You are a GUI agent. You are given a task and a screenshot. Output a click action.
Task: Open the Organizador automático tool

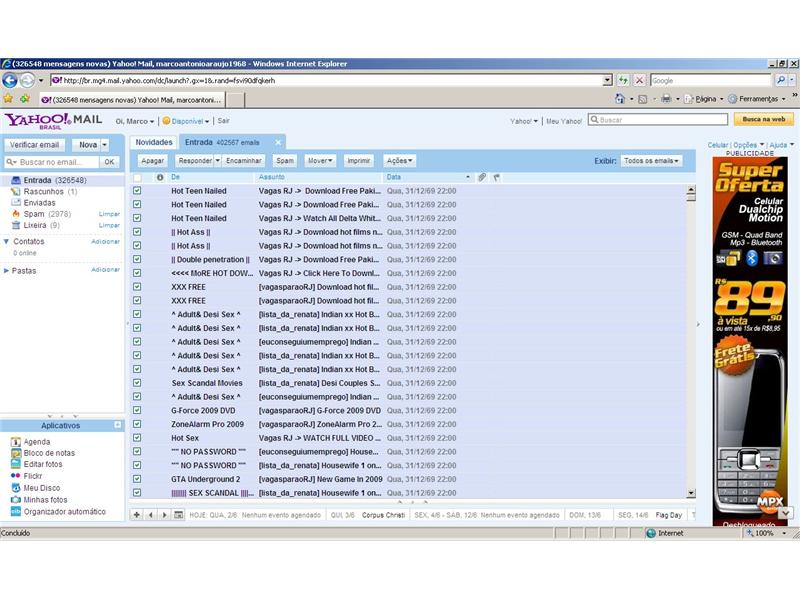65,510
